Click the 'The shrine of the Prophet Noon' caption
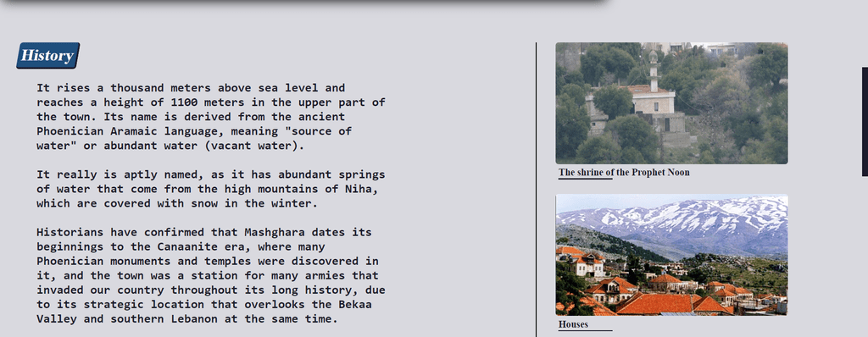Screen dimensions: 868x337 tap(624, 172)
